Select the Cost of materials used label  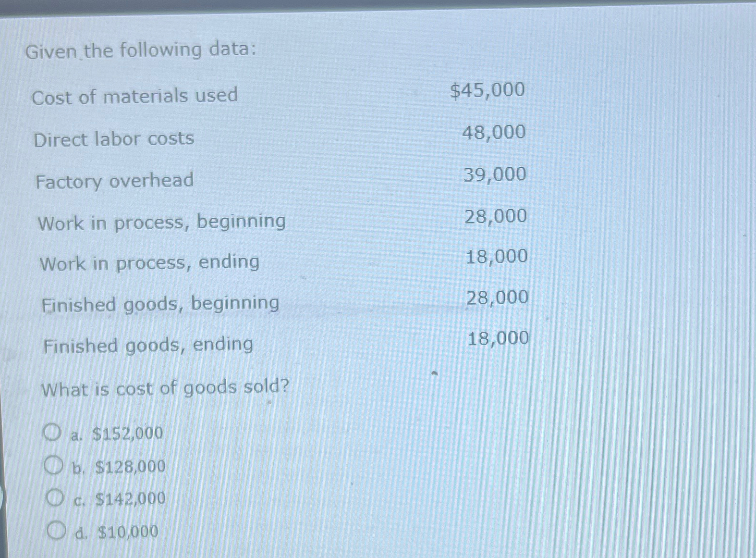pos(134,96)
